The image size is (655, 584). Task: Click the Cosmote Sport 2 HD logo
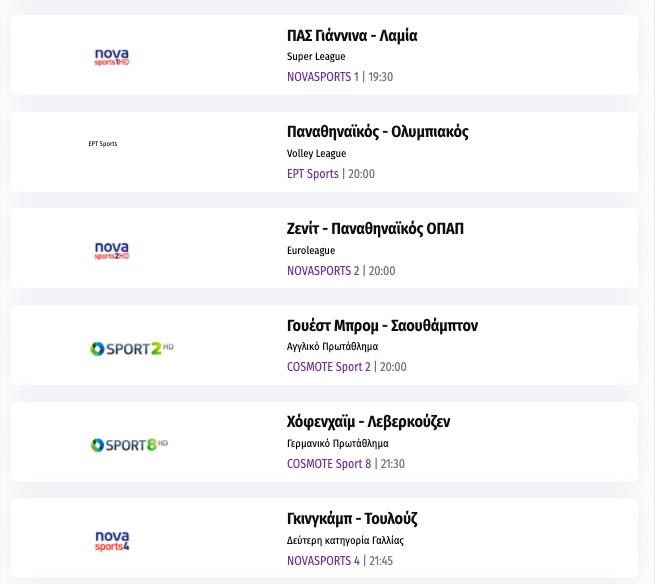(x=132, y=348)
